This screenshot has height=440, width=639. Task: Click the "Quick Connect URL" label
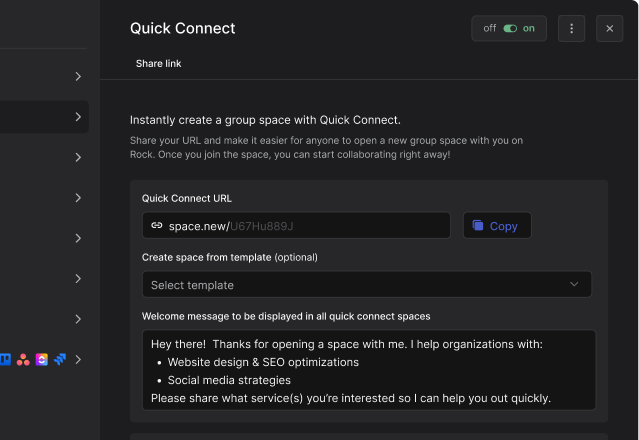[187, 198]
